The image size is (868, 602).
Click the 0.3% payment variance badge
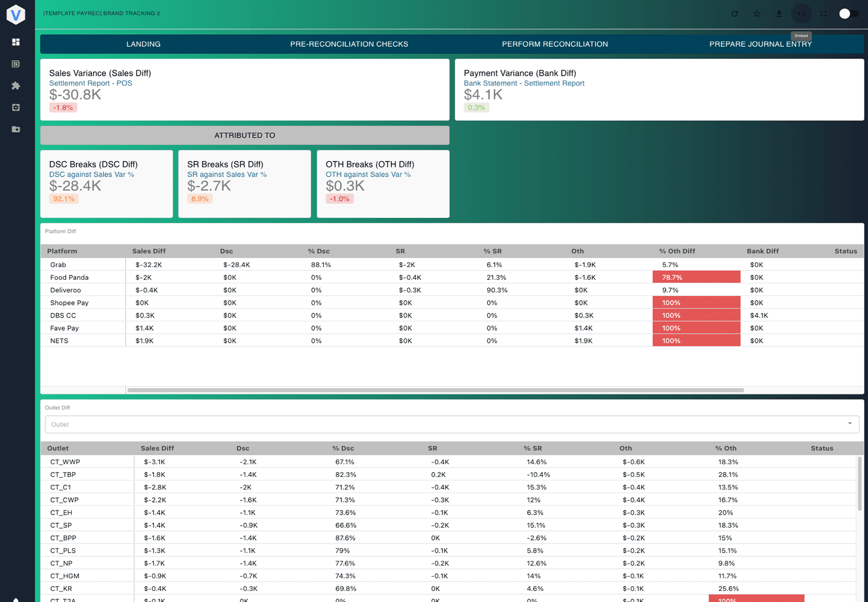point(476,108)
